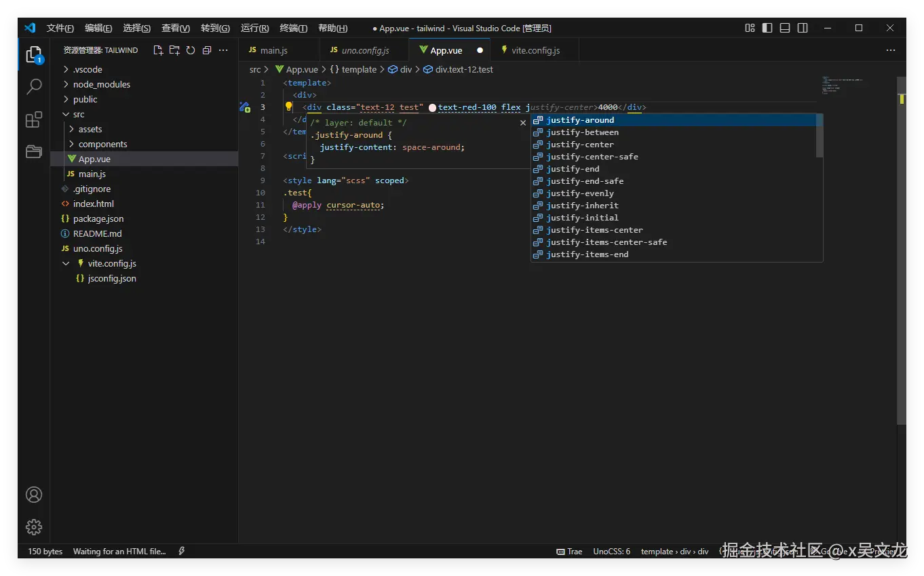Open the 终端 (Terminal) menu
Viewport: 924px width, 576px height.
click(293, 28)
